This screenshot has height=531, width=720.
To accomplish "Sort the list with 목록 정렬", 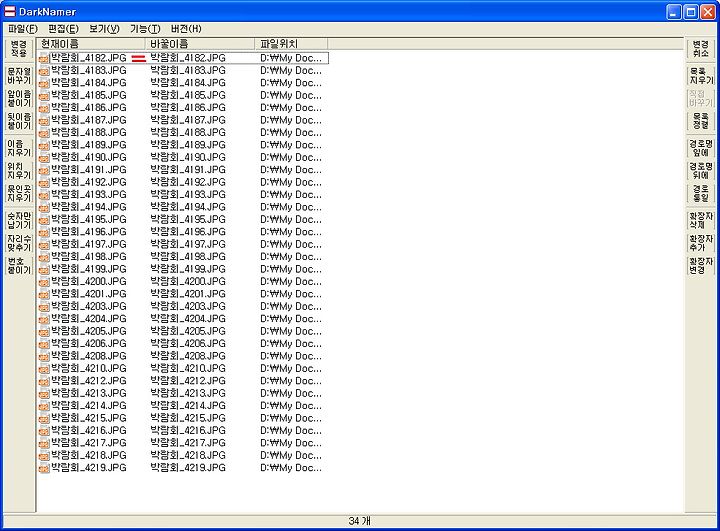I will [701, 121].
